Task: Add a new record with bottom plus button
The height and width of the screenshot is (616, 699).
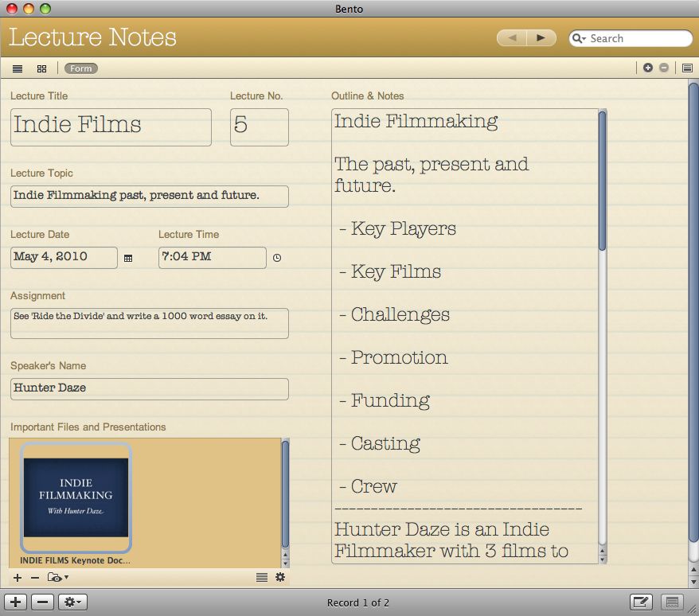Action: [x=16, y=602]
